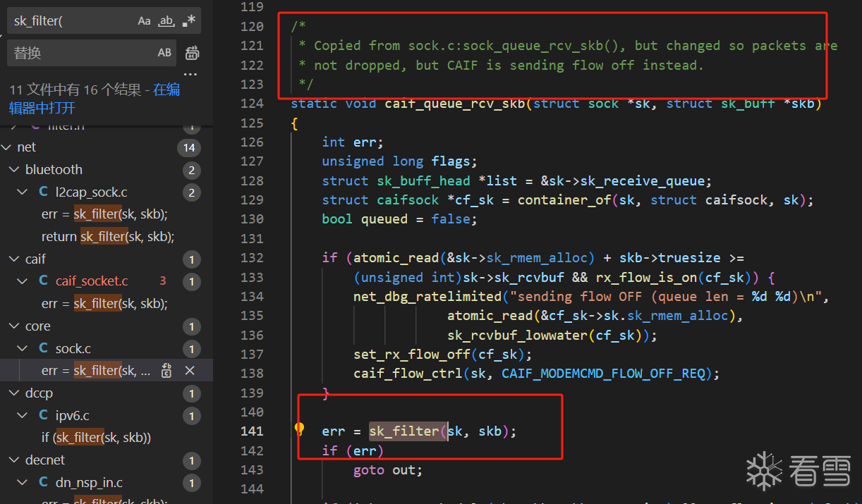Focus the sk_filter( search input

point(71,21)
